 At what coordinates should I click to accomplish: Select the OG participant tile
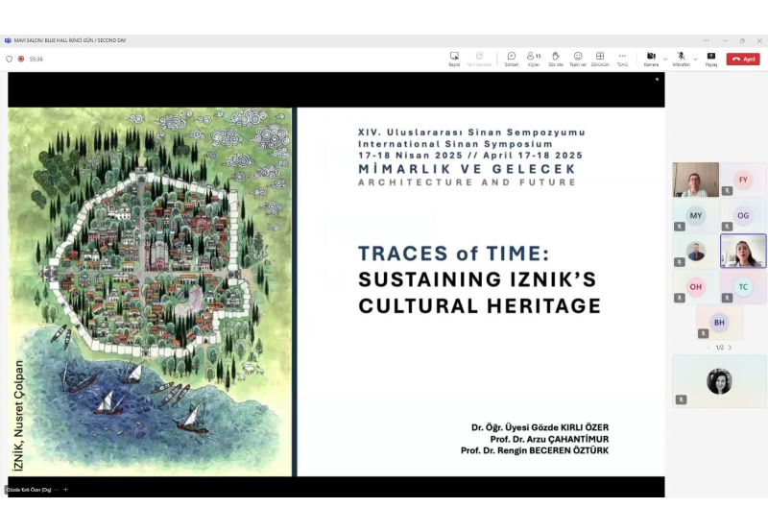743,215
